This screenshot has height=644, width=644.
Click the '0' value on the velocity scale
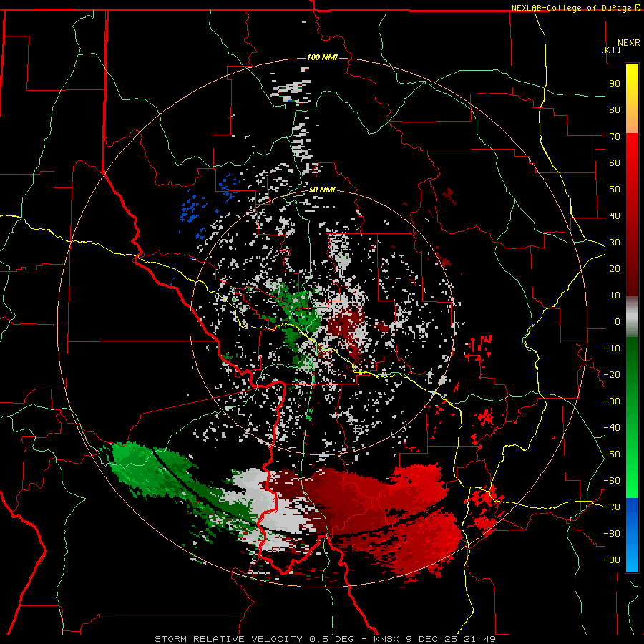point(618,321)
